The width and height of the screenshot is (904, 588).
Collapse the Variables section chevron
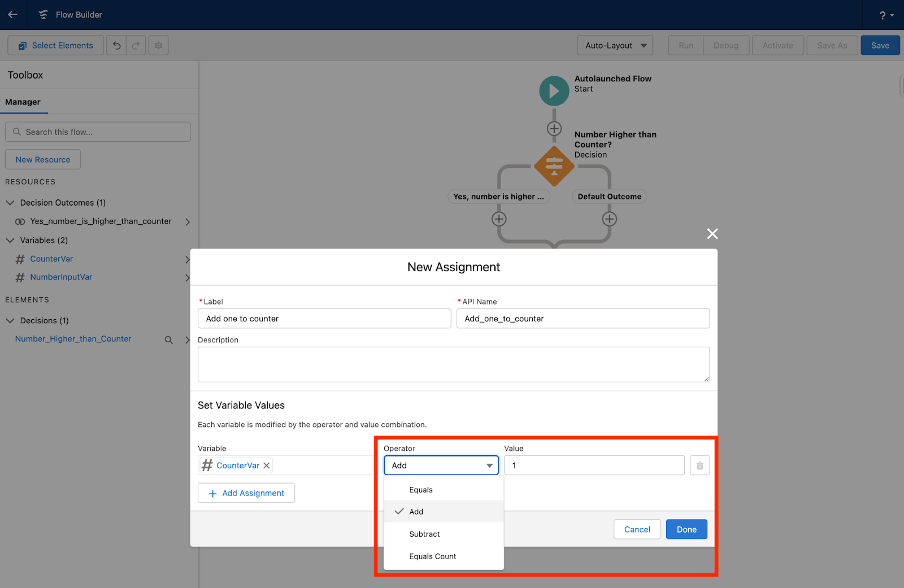click(10, 240)
